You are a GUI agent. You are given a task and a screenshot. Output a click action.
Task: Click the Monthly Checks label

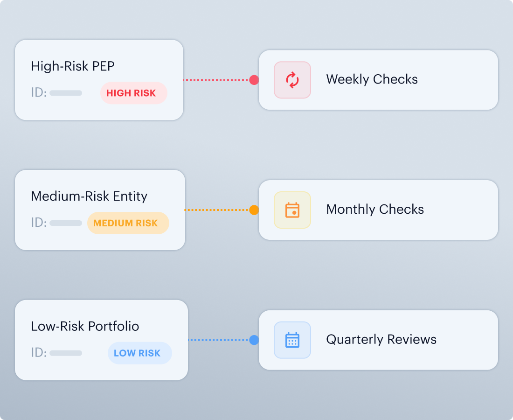(375, 210)
